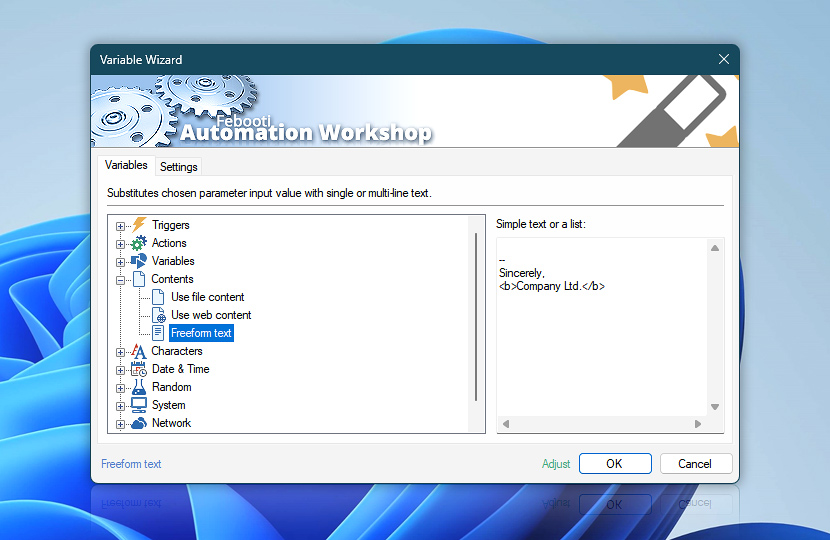
Task: Select the Contents label in the tree
Action: [172, 279]
